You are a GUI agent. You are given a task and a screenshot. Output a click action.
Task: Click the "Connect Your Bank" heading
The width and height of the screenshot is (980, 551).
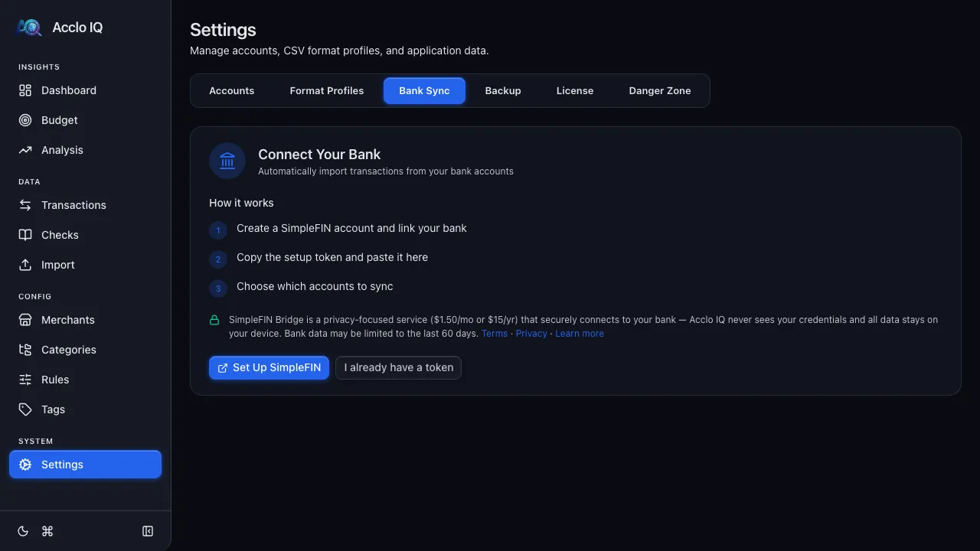click(x=319, y=155)
